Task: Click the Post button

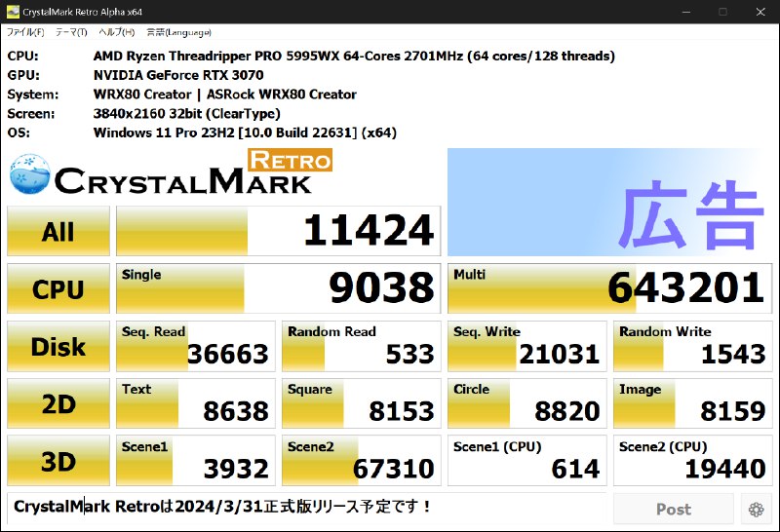Action: 674,510
